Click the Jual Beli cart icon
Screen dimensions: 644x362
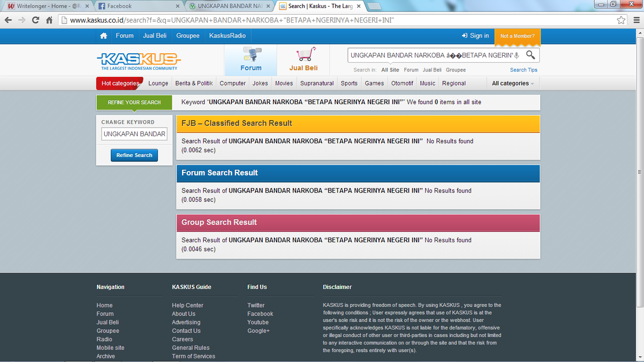(303, 60)
